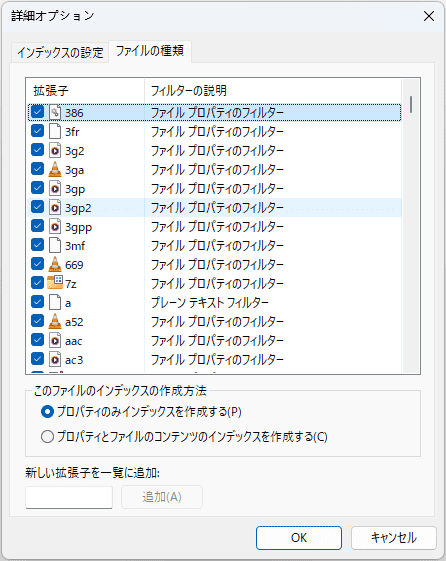Screen dimensions: 446x561
Task: Focus the new extension text field
Action: [69, 497]
